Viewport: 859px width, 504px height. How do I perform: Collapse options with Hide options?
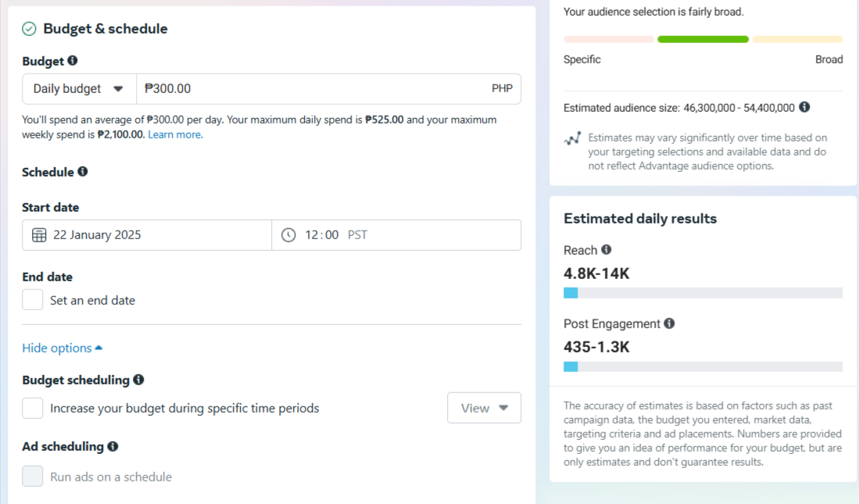pyautogui.click(x=63, y=349)
